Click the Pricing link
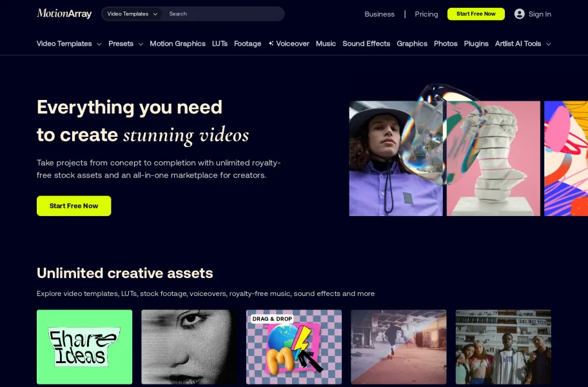This screenshot has height=387, width=588. (426, 14)
